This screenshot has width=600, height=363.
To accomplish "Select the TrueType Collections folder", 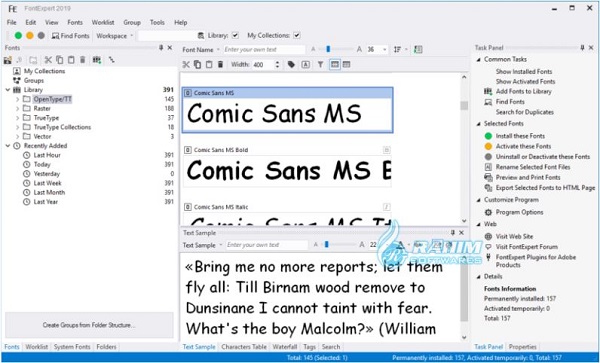I will coord(62,127).
